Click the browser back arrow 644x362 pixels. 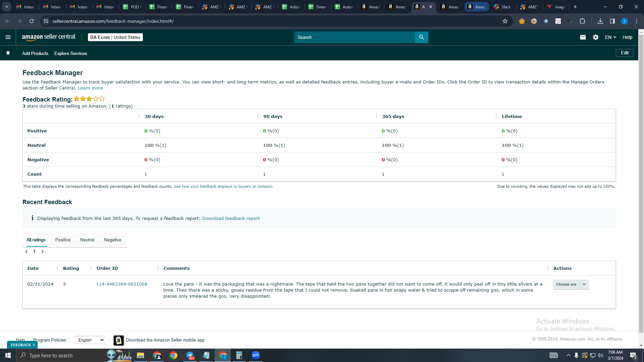(x=7, y=21)
